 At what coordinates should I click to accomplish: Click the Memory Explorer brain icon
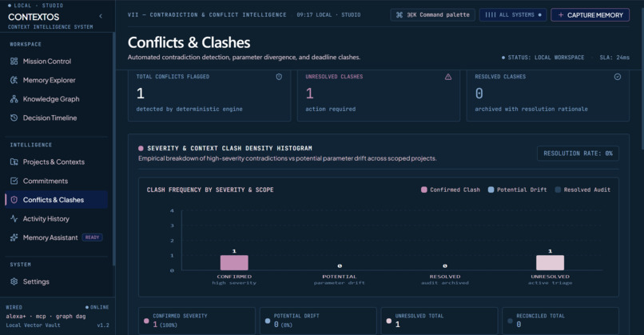[x=14, y=80]
